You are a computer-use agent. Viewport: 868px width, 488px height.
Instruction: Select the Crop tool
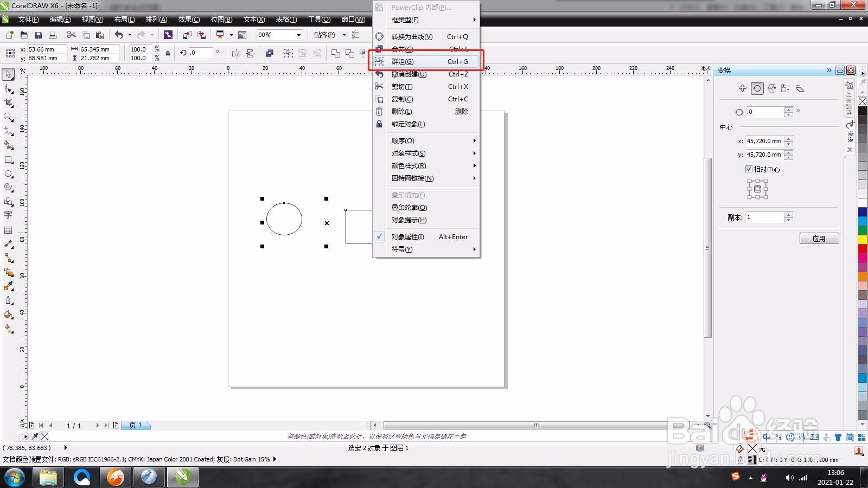8,102
